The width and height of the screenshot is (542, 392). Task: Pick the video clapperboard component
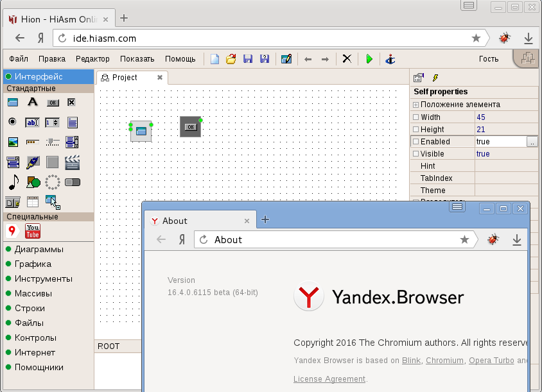click(72, 162)
